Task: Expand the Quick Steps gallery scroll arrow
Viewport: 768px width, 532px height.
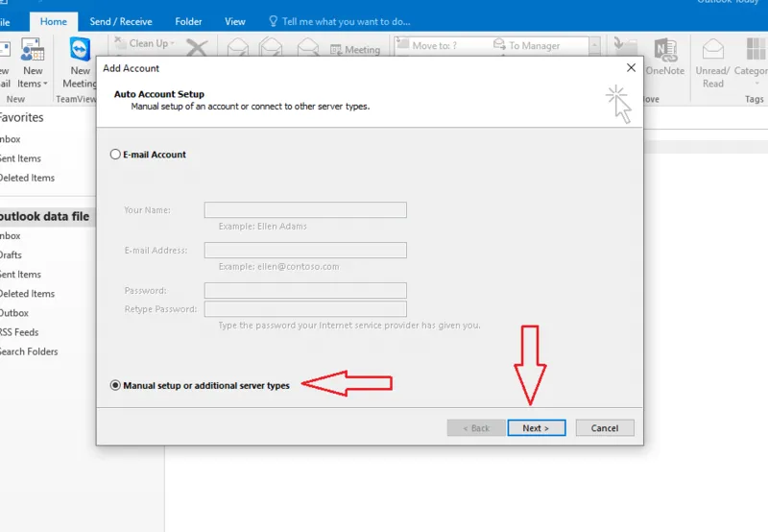Action: [594, 45]
